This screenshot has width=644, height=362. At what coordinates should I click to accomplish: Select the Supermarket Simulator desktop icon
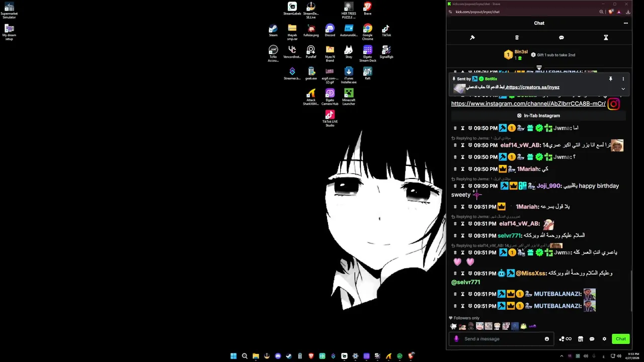coord(9,11)
